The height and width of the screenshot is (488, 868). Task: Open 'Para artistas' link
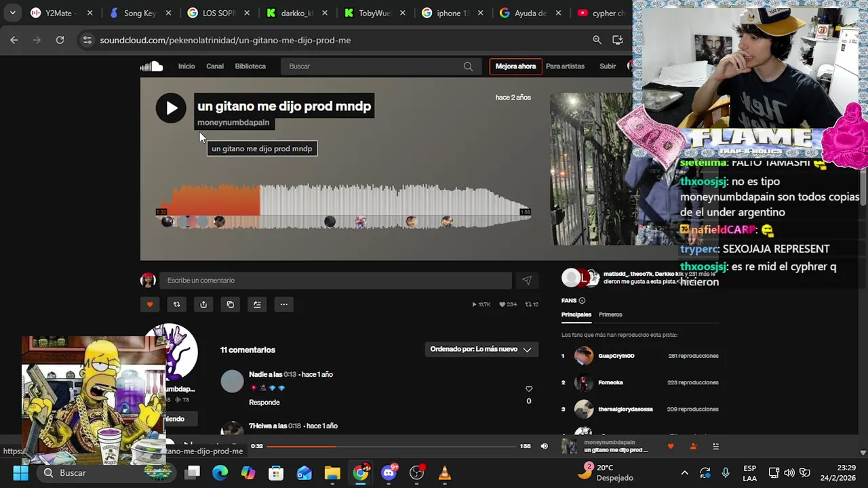[565, 66]
